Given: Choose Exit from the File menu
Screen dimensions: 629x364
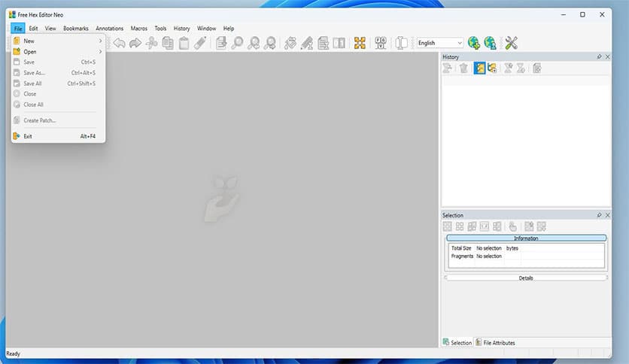Looking at the screenshot, I should coord(28,136).
